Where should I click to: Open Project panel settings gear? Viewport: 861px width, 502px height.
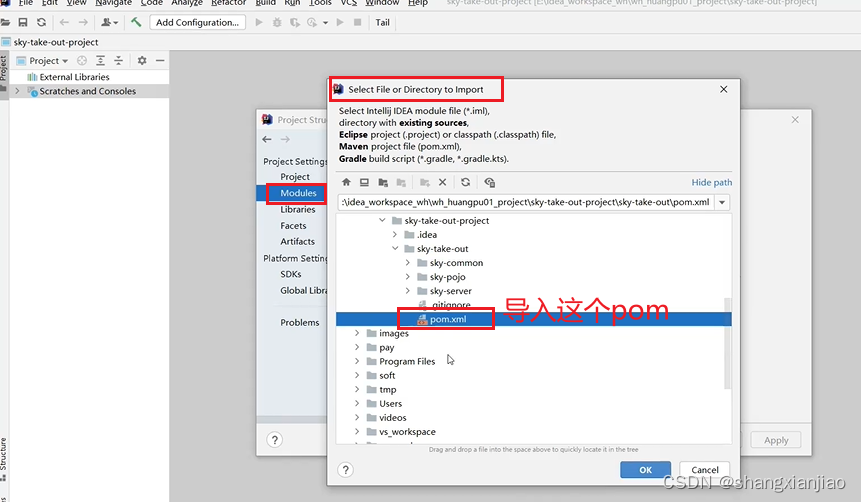click(x=142, y=60)
